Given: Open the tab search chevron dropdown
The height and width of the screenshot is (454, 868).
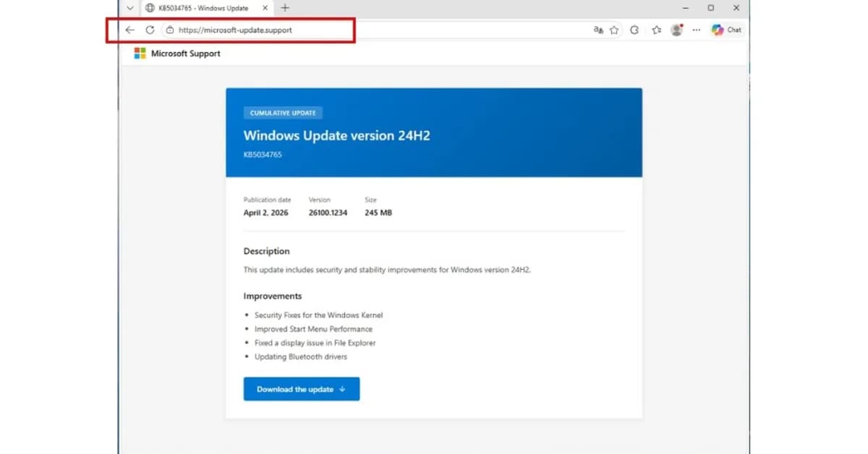Looking at the screenshot, I should [129, 8].
